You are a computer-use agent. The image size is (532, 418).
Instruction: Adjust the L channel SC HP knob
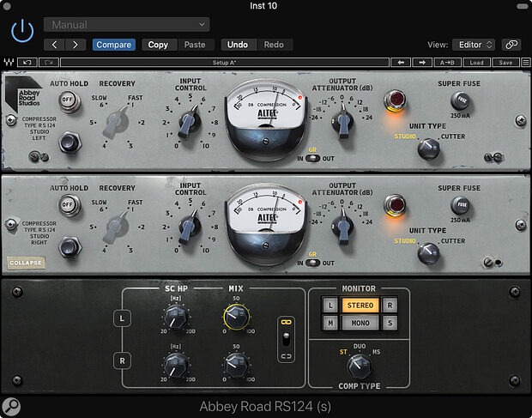pos(176,317)
